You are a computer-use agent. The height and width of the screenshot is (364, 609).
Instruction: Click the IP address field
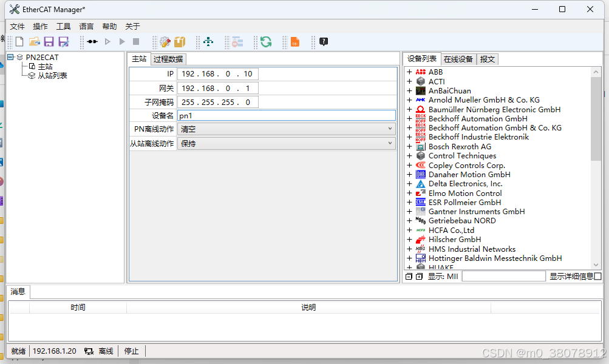click(x=217, y=74)
